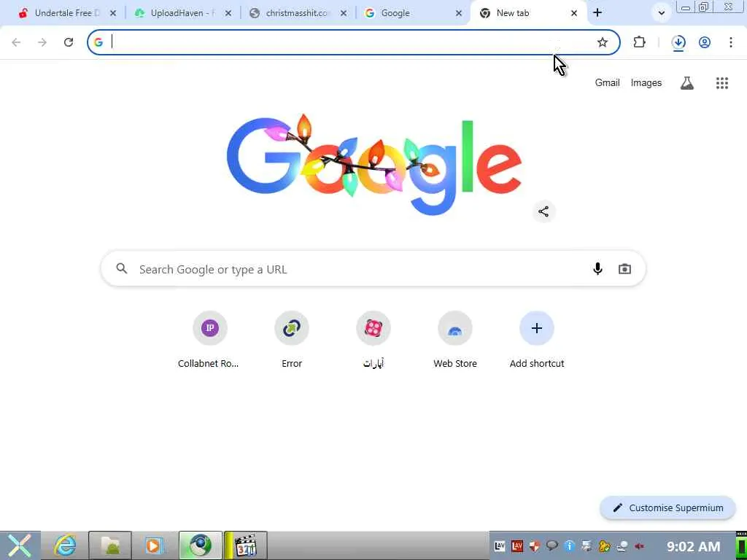The height and width of the screenshot is (560, 747).
Task: Close the christmasshit.com tab
Action: click(344, 13)
